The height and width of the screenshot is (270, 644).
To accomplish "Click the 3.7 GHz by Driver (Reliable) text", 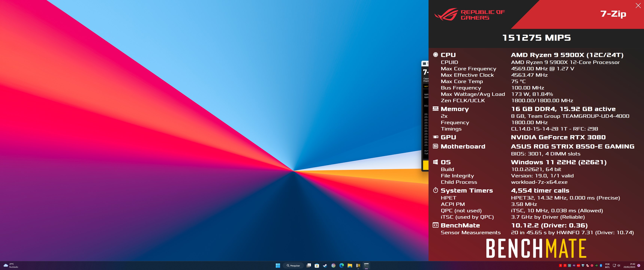I will (548, 217).
